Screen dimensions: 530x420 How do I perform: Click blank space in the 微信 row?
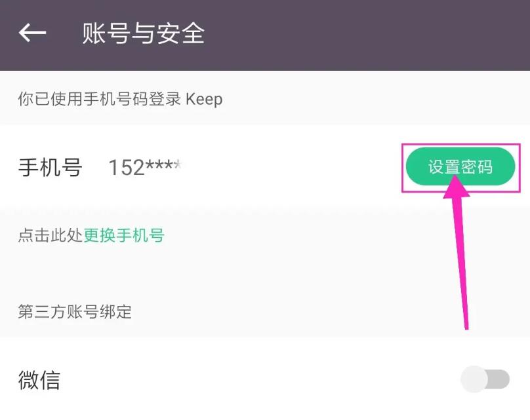[x=257, y=379]
